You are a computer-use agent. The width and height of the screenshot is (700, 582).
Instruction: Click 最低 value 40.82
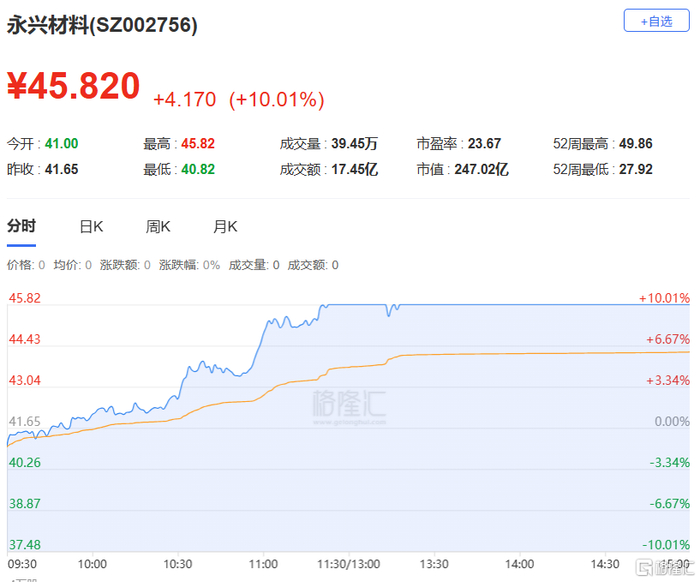pyautogui.click(x=198, y=170)
